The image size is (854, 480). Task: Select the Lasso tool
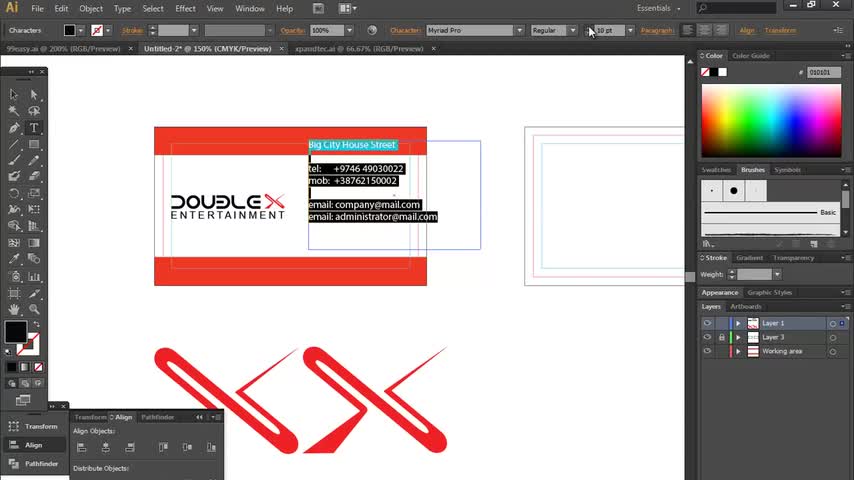point(34,111)
